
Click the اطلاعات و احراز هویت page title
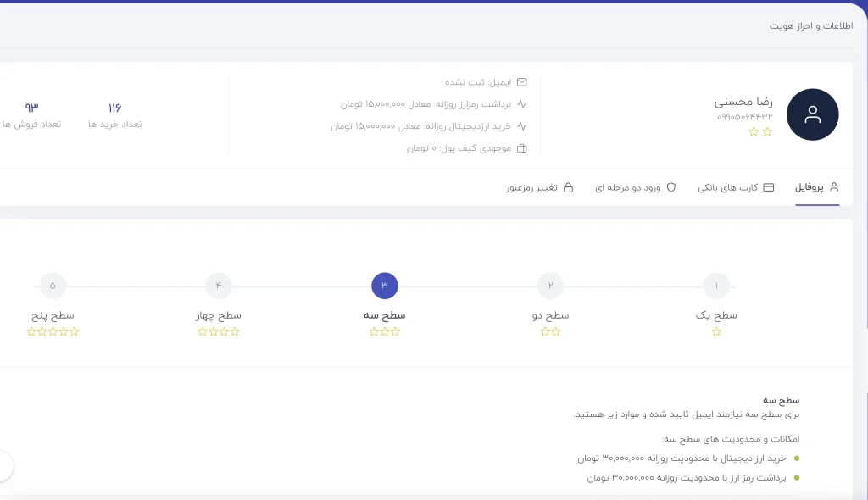click(811, 26)
